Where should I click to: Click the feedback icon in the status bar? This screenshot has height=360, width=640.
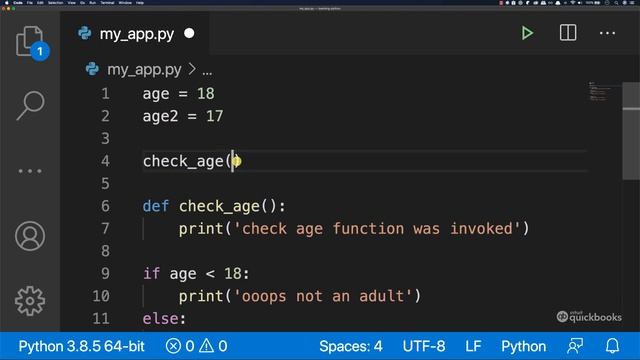tap(575, 346)
